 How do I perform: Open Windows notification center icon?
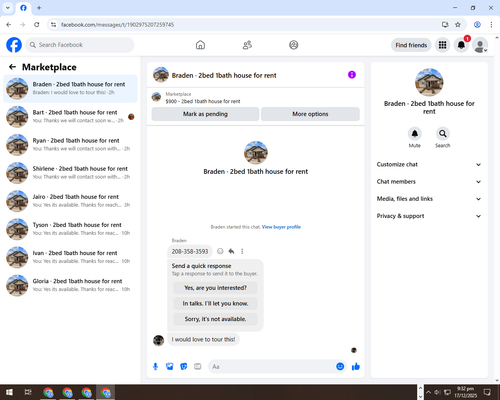pyautogui.click(x=487, y=392)
